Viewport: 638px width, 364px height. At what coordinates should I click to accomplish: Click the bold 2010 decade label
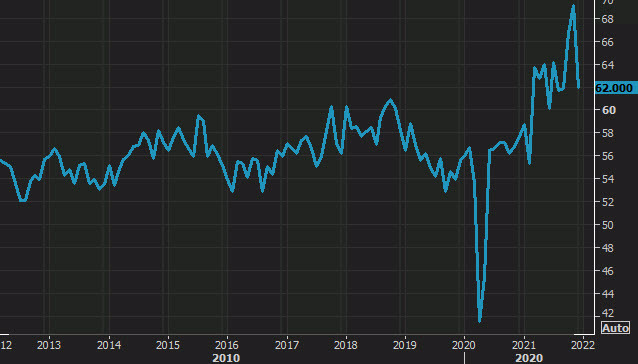227,358
